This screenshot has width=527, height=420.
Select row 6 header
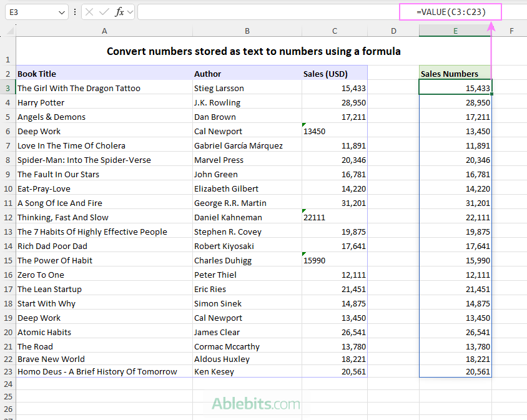pos(7,131)
